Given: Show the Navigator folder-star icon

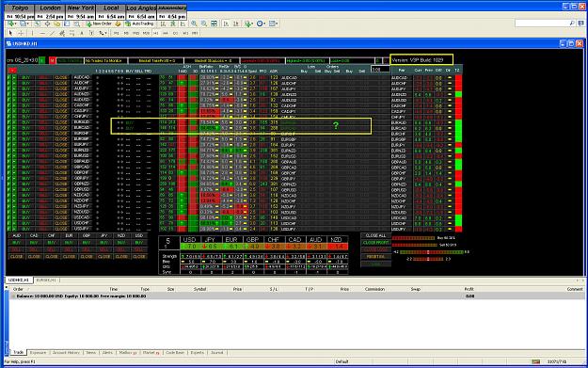Looking at the screenshot, I should click(x=57, y=24).
